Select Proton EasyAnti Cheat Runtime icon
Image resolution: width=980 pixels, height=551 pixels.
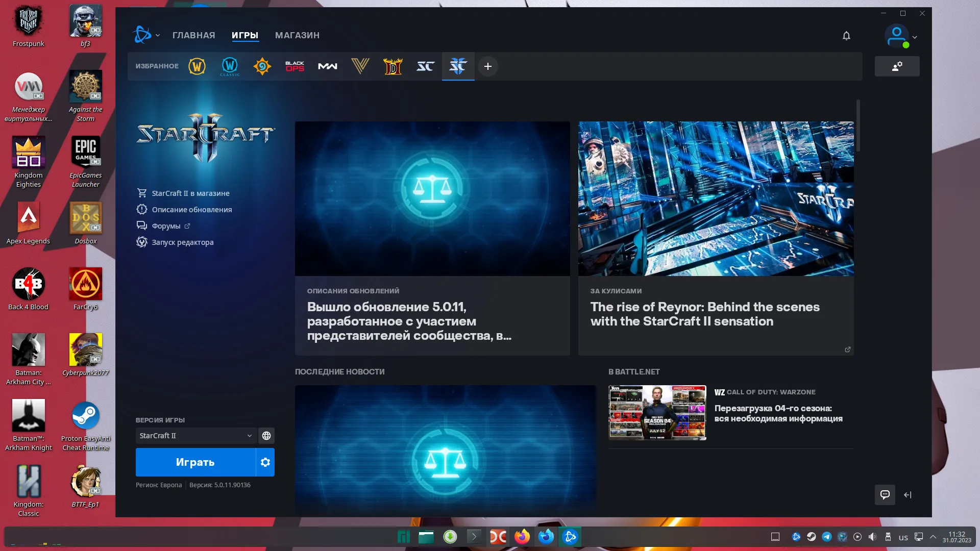(85, 425)
